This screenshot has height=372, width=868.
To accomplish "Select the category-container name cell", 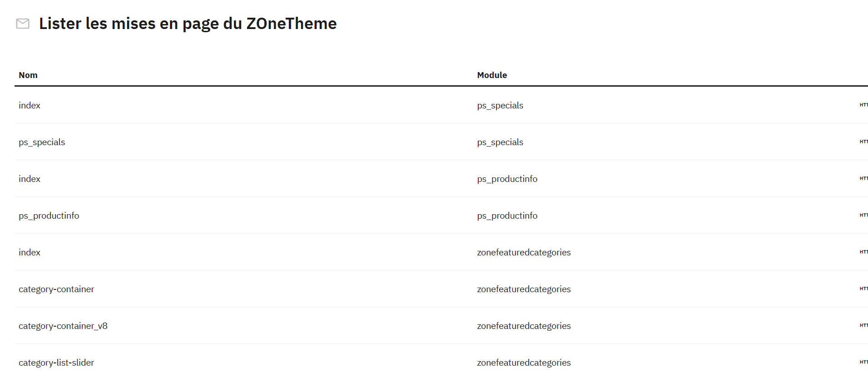I will (56, 289).
